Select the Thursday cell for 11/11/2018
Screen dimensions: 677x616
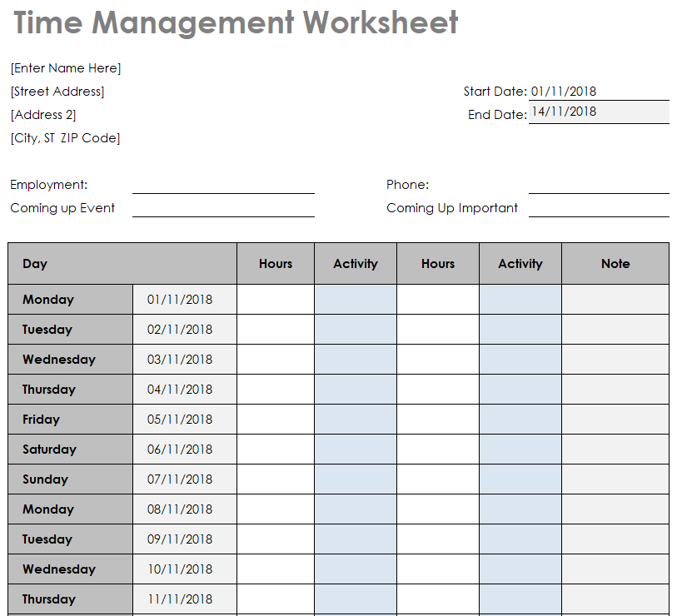(71, 599)
